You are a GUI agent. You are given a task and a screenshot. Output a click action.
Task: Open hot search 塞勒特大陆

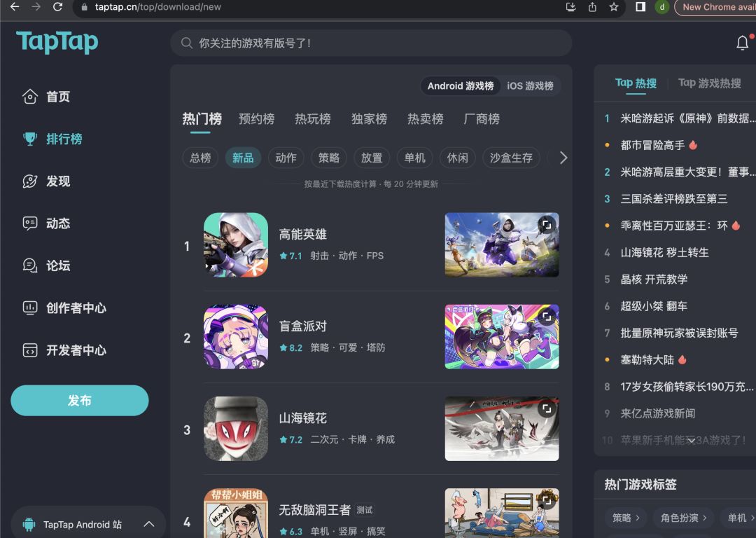click(647, 360)
